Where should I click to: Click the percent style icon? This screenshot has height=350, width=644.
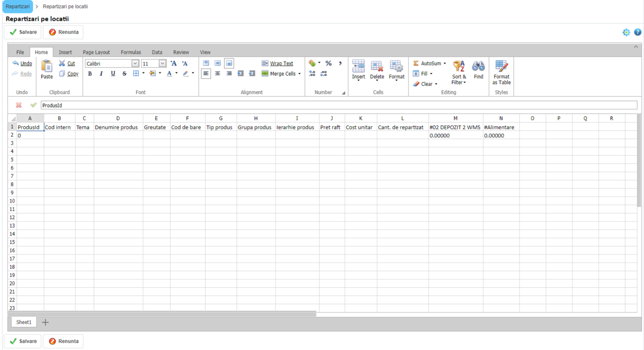[x=328, y=63]
